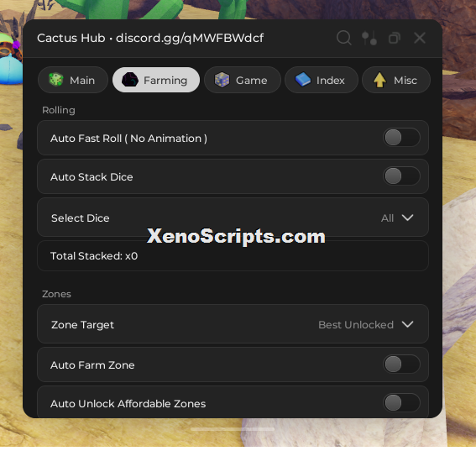476x472 pixels.
Task: Click the resize handle bar below the window
Action: coord(233,429)
